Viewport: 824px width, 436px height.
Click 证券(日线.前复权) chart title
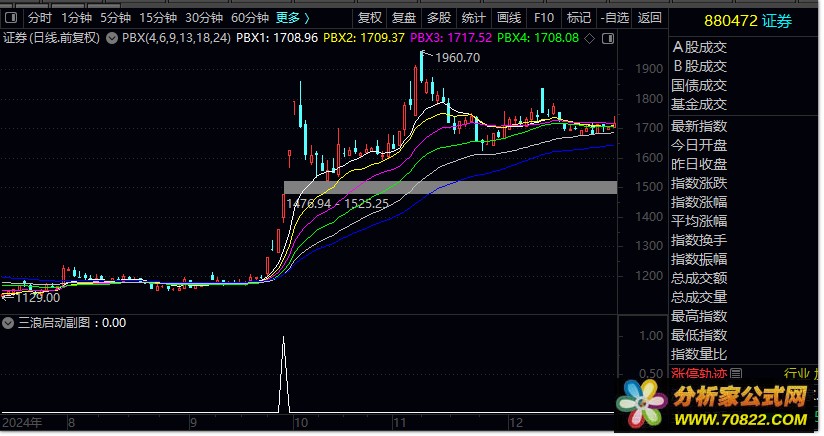click(x=51, y=38)
